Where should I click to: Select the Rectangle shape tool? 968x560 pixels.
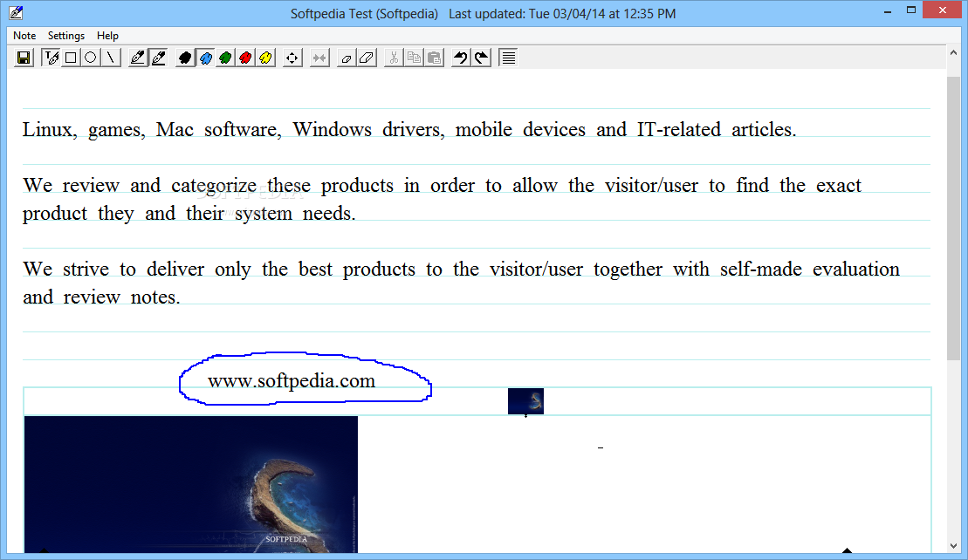[71, 58]
